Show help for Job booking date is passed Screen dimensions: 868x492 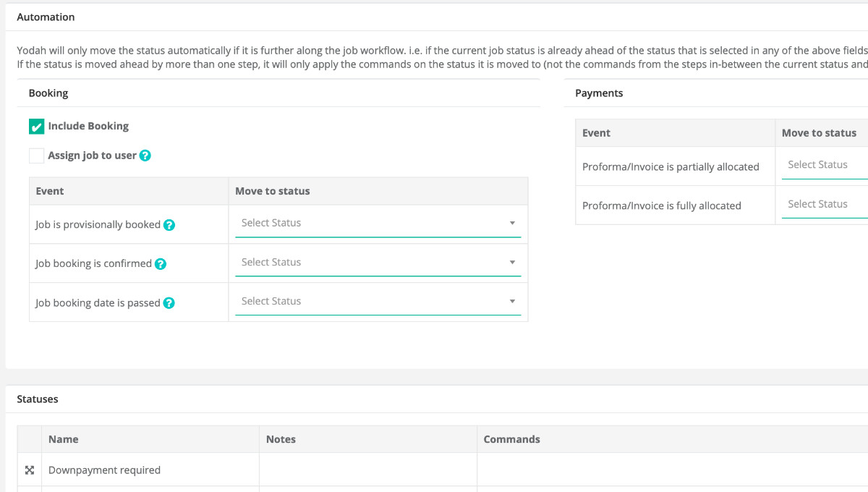169,303
